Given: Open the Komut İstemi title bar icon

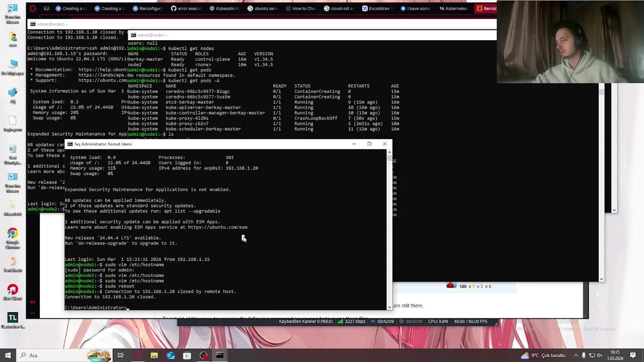Looking at the screenshot, I should click(70, 144).
